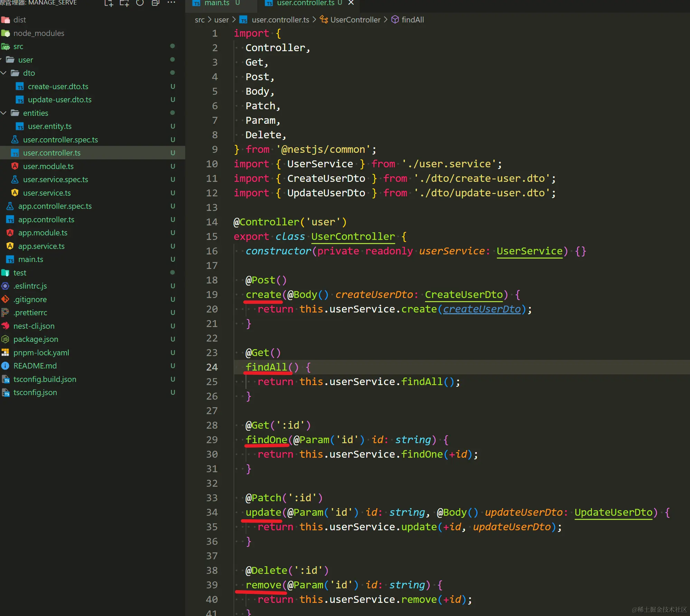Click the remove method name on line 39
The width and height of the screenshot is (690, 616).
click(x=263, y=585)
